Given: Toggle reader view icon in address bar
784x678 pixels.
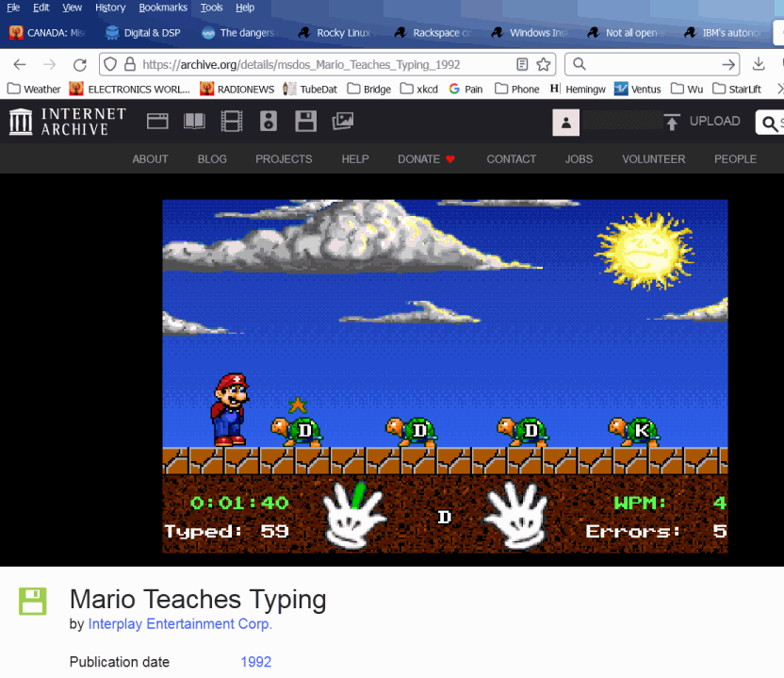Looking at the screenshot, I should [522, 64].
